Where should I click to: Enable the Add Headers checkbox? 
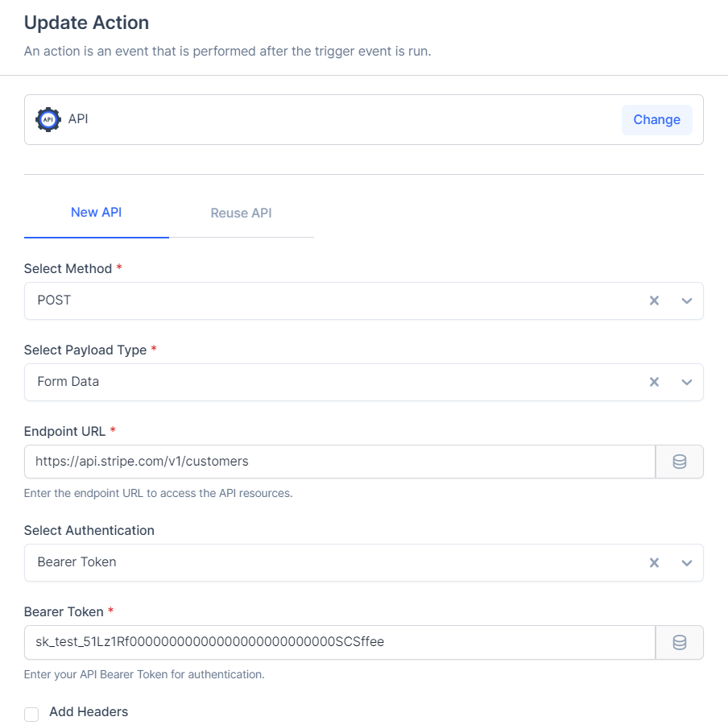pyautogui.click(x=31, y=714)
